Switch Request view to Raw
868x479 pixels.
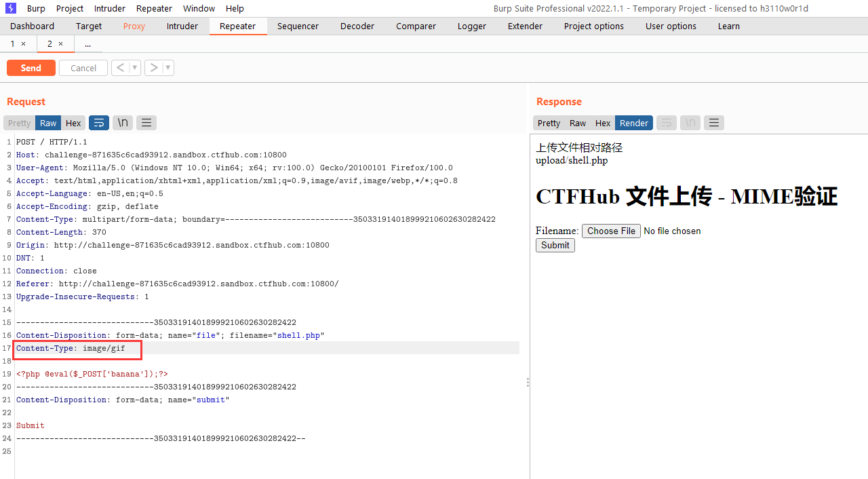click(x=48, y=123)
